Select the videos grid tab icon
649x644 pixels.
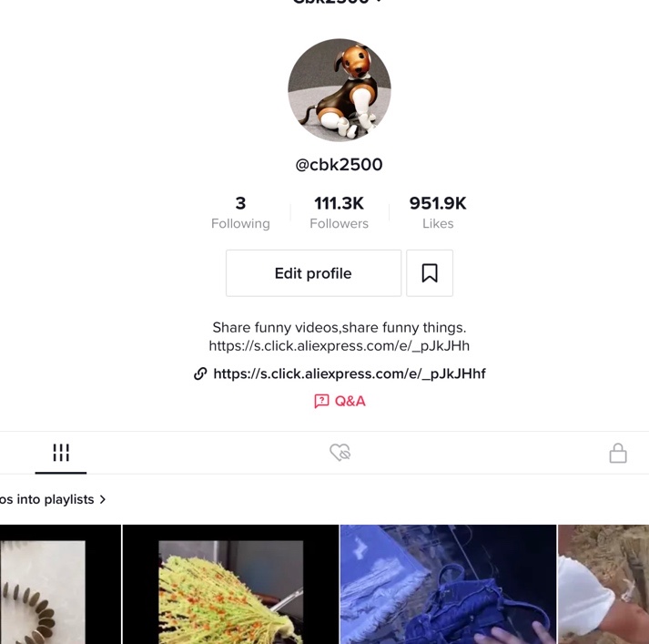(x=61, y=452)
